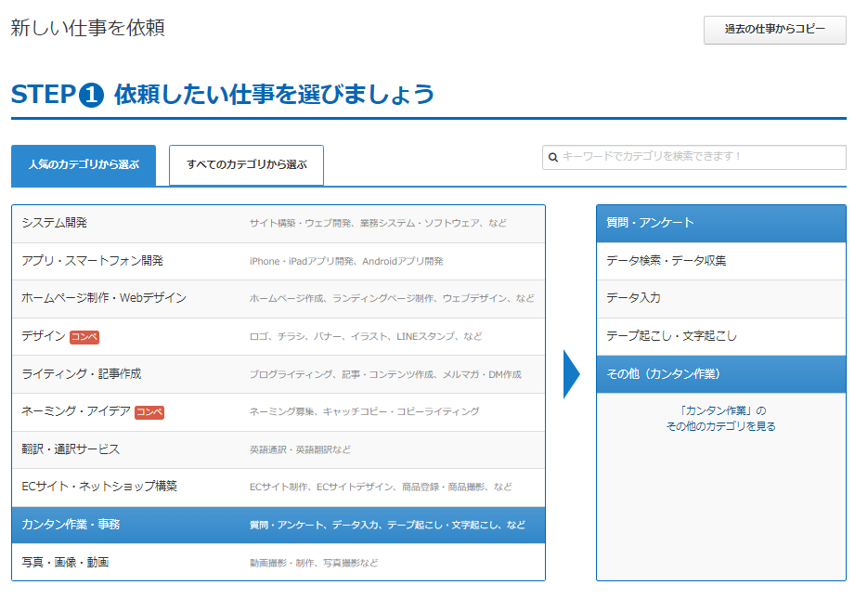Click the コンペ badge next to ネーミング・アイデア
The image size is (868, 611).
tap(149, 411)
